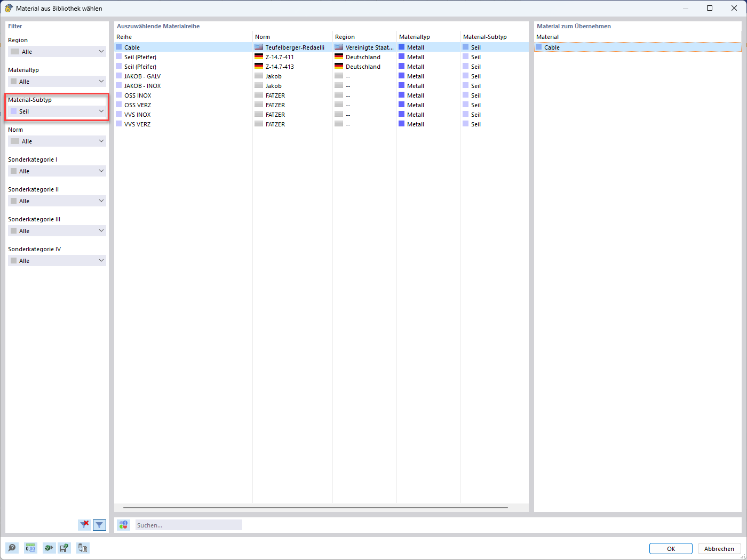Viewport: 747px width, 560px height.
Task: Maximize the Material aus Bibliothek wählen dialog
Action: click(x=710, y=8)
